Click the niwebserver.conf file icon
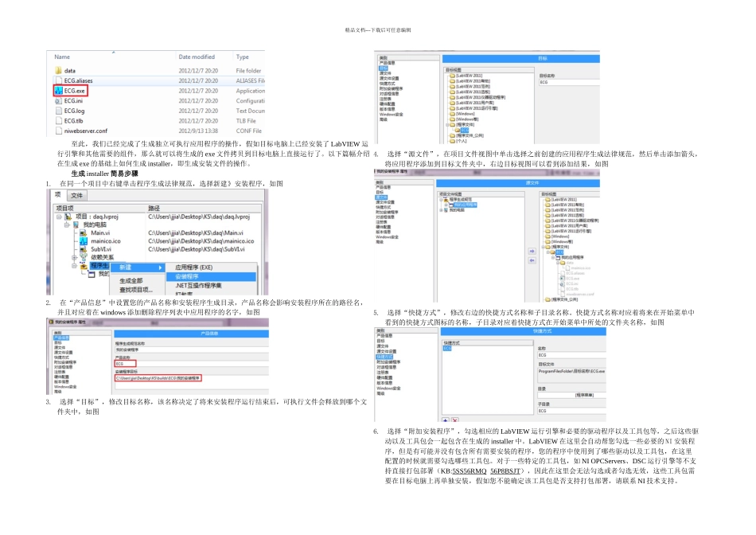This screenshot has width=756, height=535. pyautogui.click(x=58, y=131)
